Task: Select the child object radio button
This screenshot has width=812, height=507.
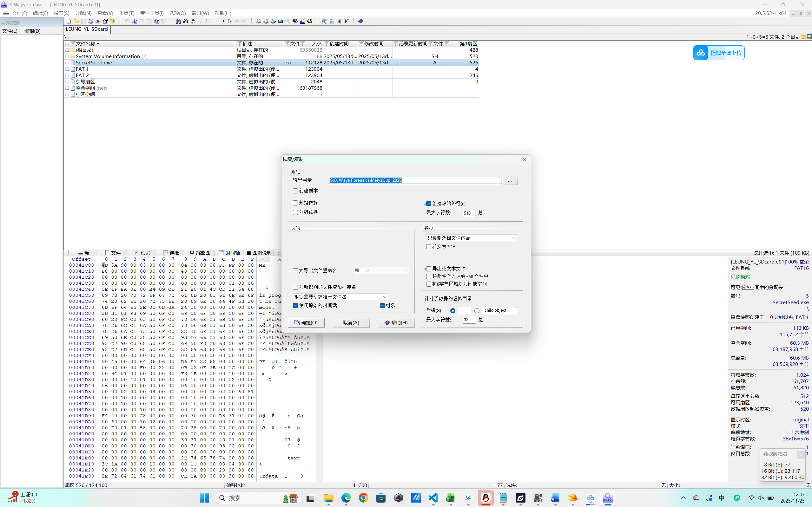Action: coord(477,310)
